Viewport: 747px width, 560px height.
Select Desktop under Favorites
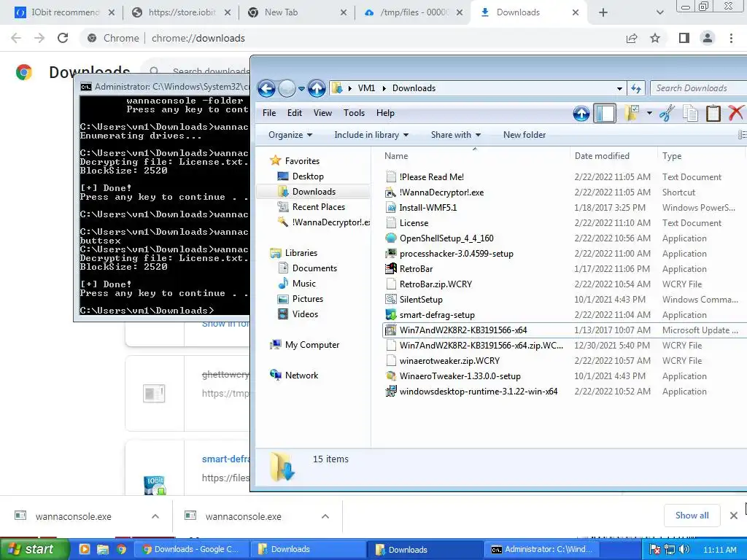pos(308,176)
